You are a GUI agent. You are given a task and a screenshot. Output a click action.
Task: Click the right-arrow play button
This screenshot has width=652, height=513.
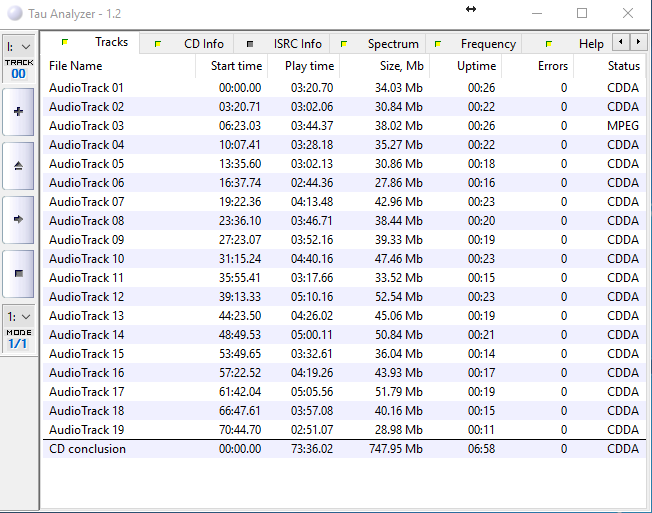click(18, 220)
